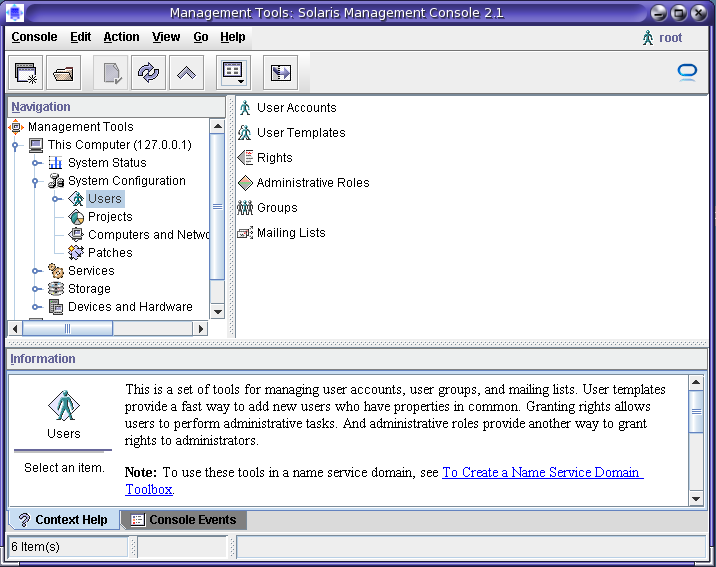This screenshot has width=716, height=567.
Task: Open the Administrative Roles item label
Action: point(313,183)
